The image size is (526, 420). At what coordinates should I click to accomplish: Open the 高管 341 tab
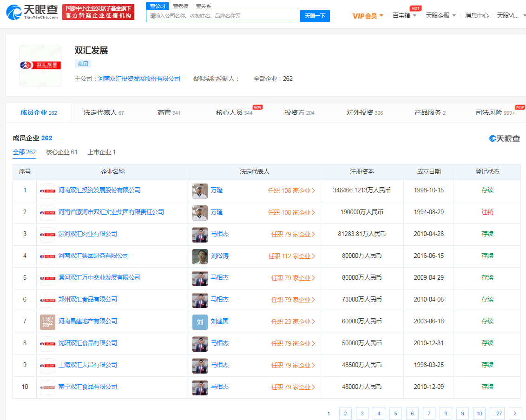[x=169, y=113]
